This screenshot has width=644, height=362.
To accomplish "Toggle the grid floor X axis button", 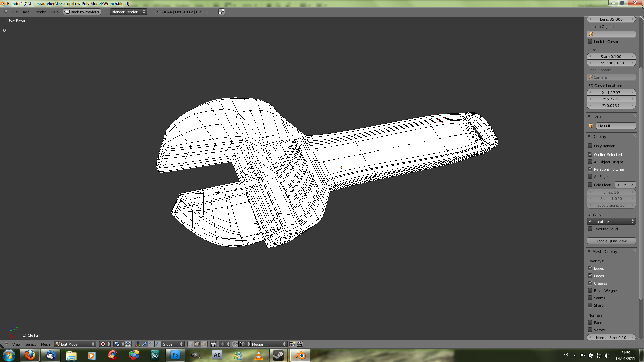I will pyautogui.click(x=618, y=185).
